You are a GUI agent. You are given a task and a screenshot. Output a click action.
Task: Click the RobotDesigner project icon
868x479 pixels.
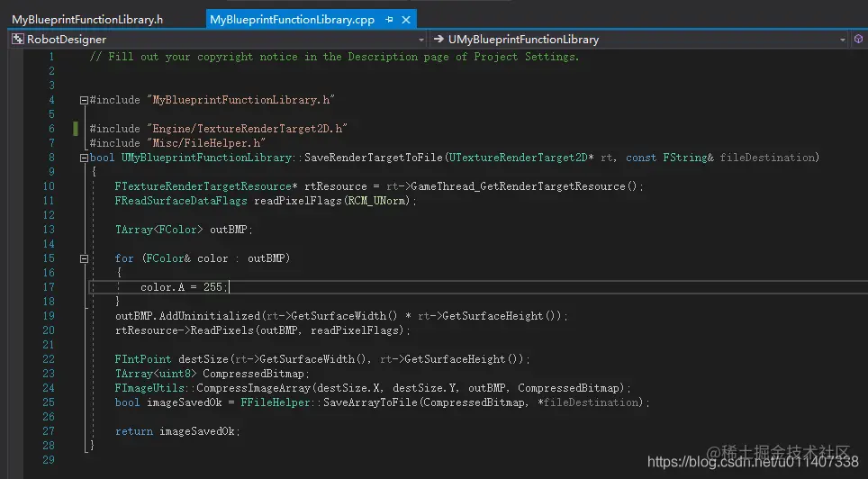18,40
